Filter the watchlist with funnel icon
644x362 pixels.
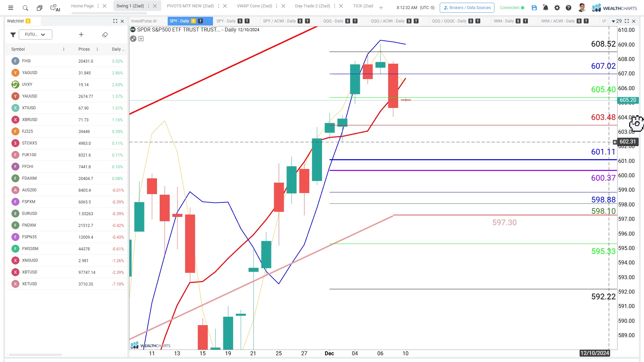pos(13,35)
